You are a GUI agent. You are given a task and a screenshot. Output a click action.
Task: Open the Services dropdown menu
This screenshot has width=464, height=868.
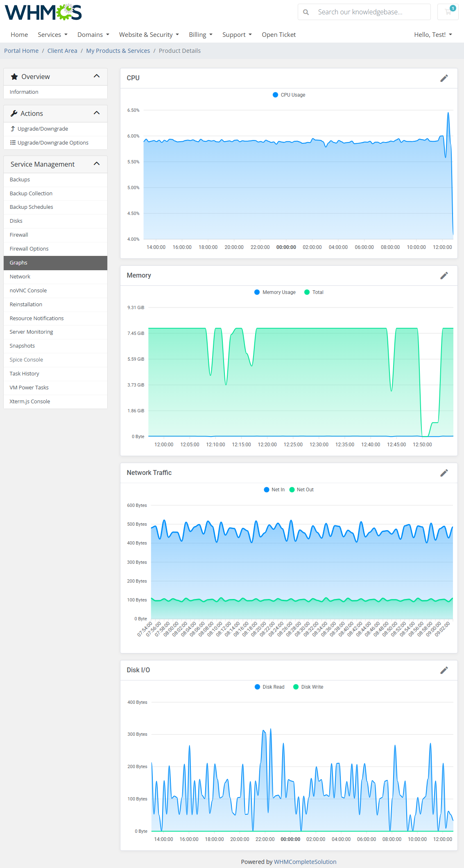click(52, 35)
